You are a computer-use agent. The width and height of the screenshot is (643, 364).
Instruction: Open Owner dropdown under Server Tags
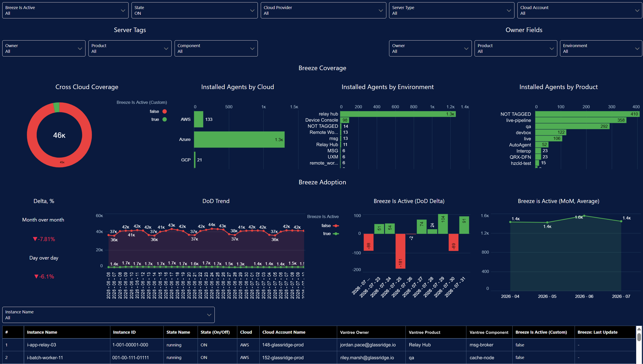pos(44,48)
